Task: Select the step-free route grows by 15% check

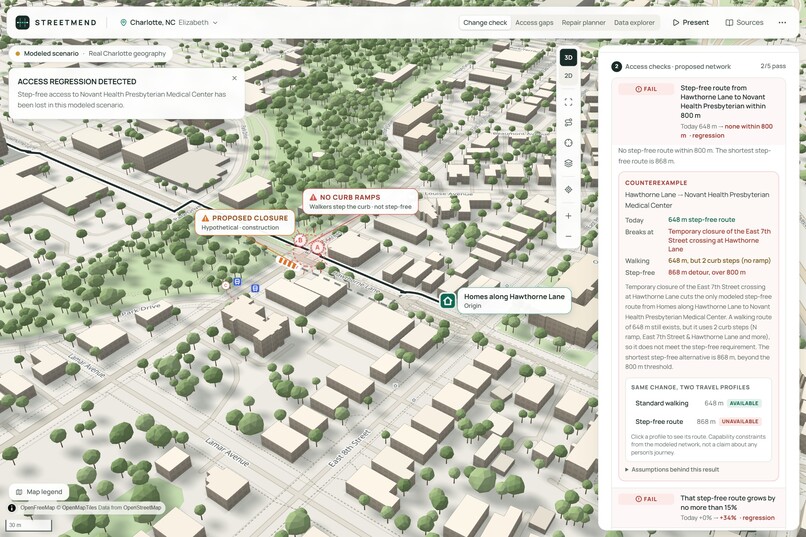Action: point(699,508)
